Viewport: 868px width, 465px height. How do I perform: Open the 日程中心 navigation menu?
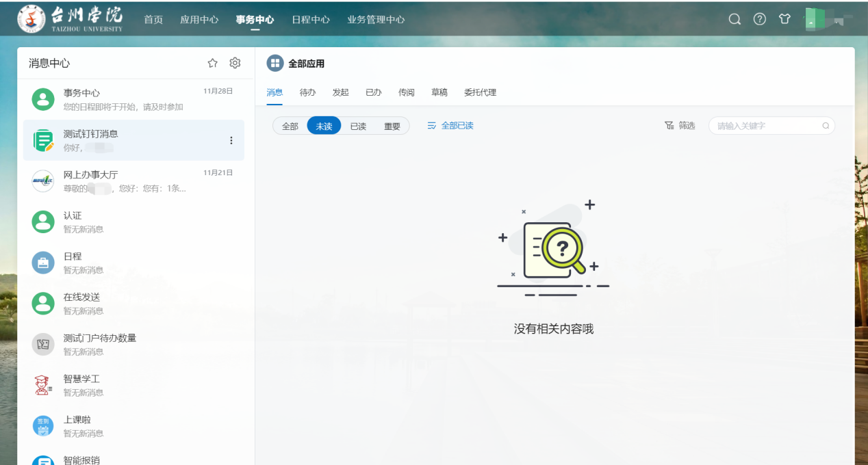click(310, 20)
